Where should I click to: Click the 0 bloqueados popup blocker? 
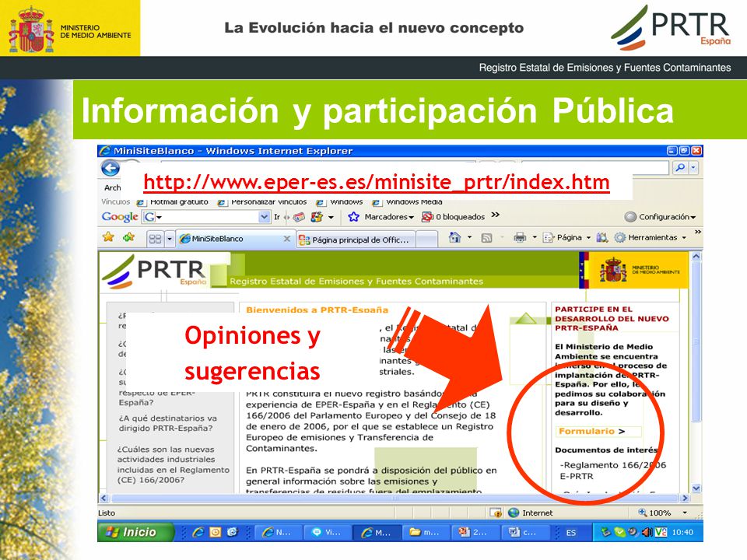click(453, 217)
